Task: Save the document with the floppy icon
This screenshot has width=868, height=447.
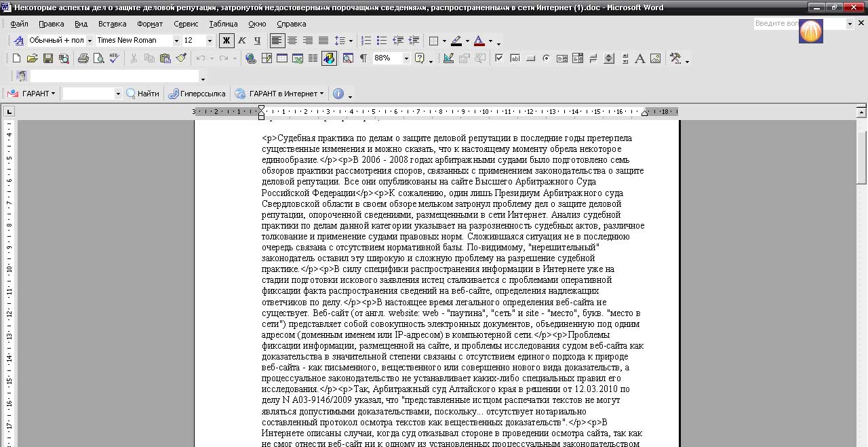Action: 48,58
